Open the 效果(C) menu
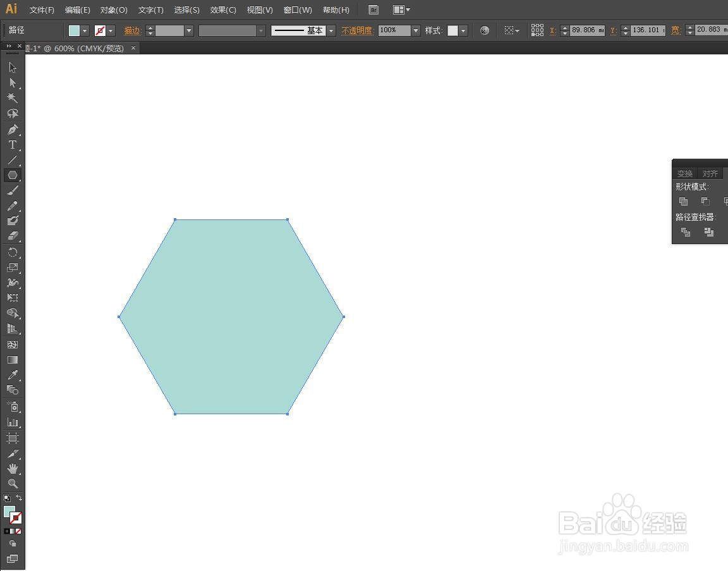This screenshot has height=571, width=728. click(x=223, y=9)
